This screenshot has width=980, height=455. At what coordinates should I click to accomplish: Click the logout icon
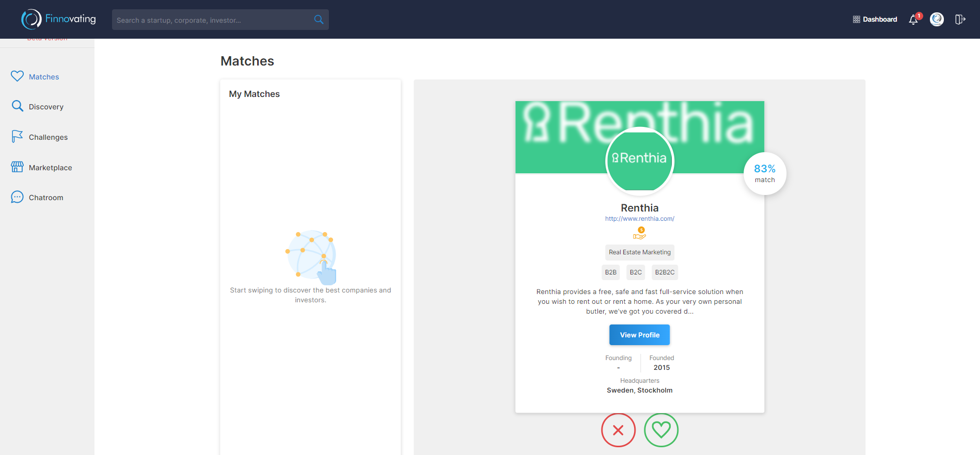[x=960, y=19]
